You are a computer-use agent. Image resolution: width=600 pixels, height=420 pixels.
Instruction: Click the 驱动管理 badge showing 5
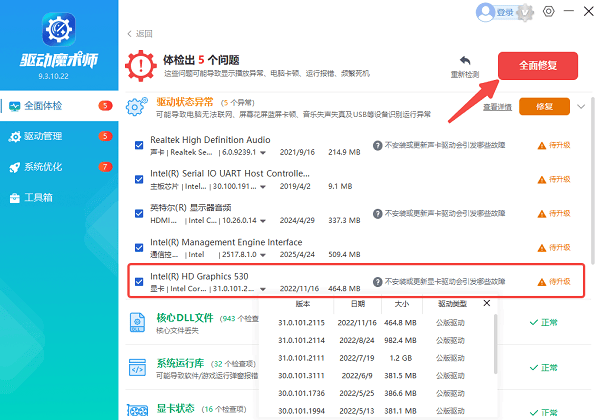pos(105,136)
